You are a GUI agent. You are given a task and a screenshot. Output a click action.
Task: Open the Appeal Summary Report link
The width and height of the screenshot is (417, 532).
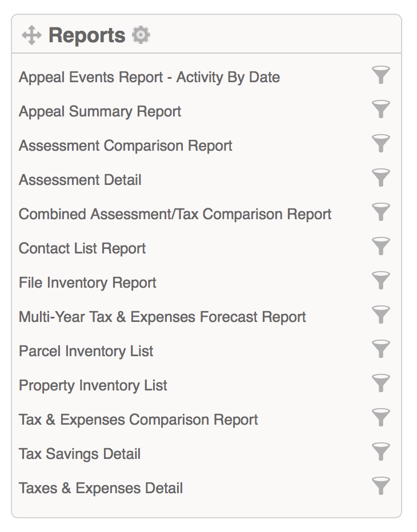pos(100,112)
